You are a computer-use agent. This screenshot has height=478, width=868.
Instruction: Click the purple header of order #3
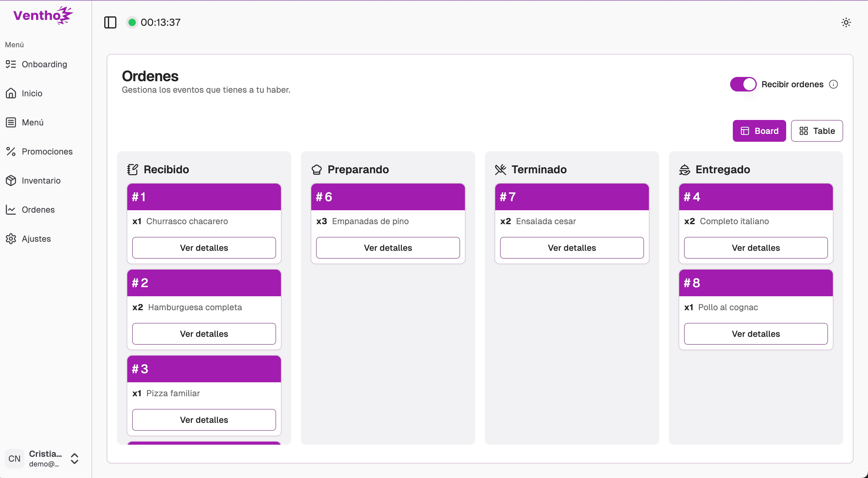point(204,369)
